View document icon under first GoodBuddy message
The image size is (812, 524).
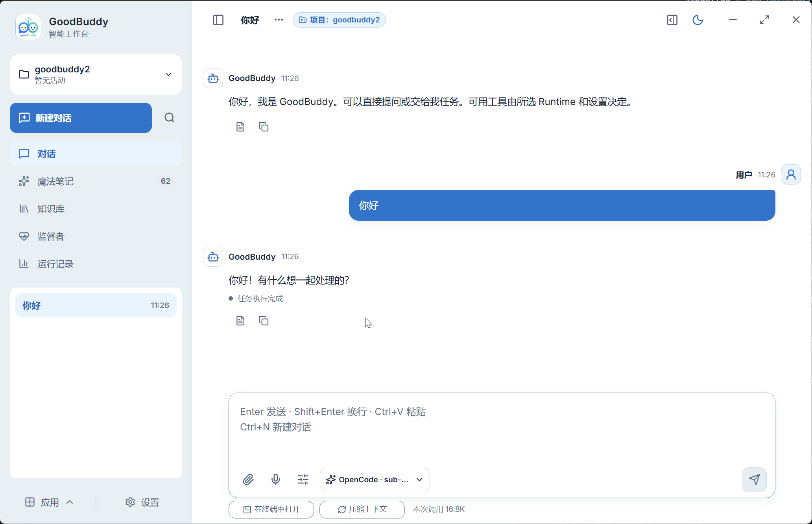click(x=240, y=127)
